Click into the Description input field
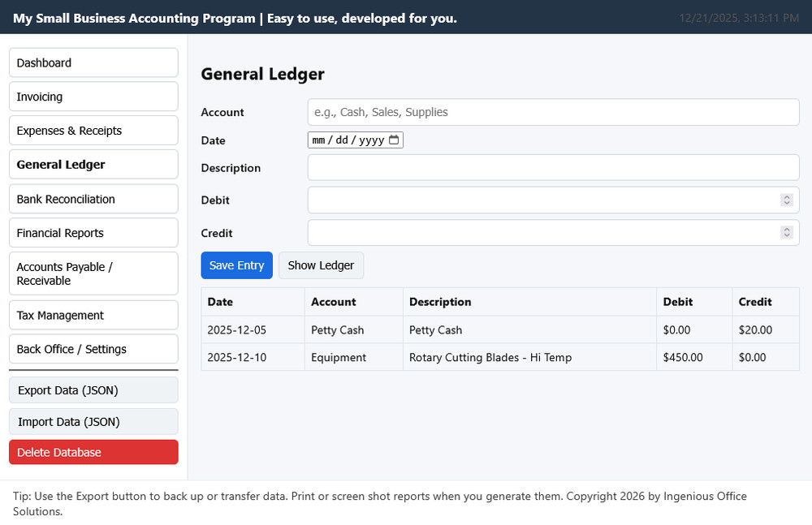812x525 pixels. click(x=552, y=168)
